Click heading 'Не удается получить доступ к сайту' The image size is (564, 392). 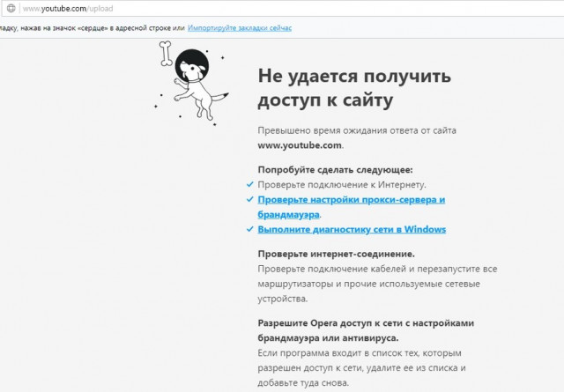click(x=354, y=88)
